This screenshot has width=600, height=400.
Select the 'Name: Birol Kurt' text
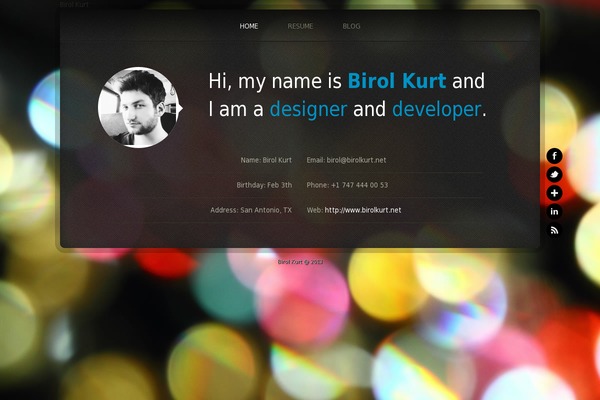pos(266,160)
